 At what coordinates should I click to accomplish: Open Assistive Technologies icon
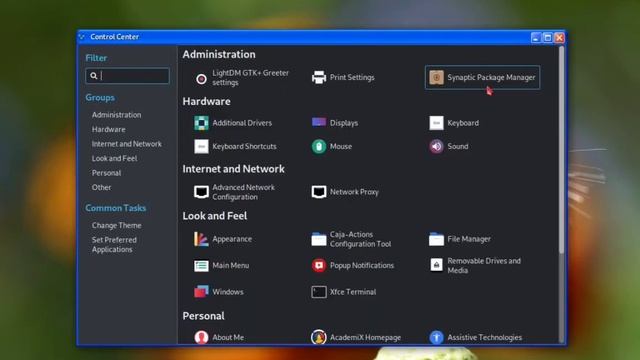pos(436,337)
